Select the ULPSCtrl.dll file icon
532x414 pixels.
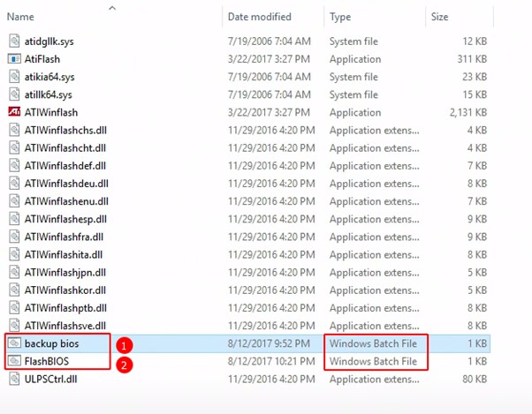(14, 379)
